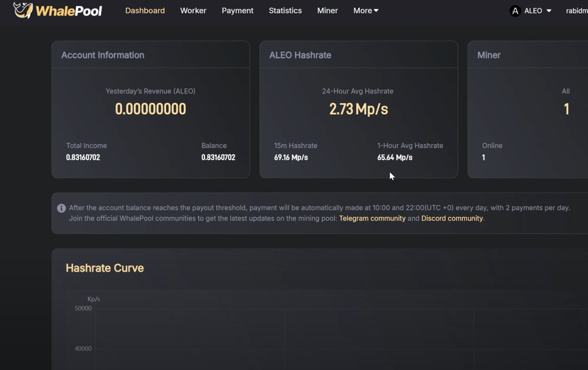Click the WhalePool whale logo

[23, 10]
